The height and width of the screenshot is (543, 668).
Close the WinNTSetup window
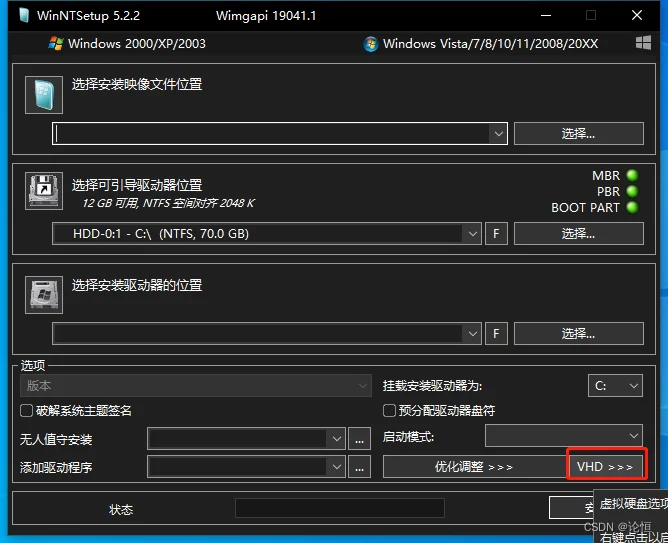coord(637,15)
